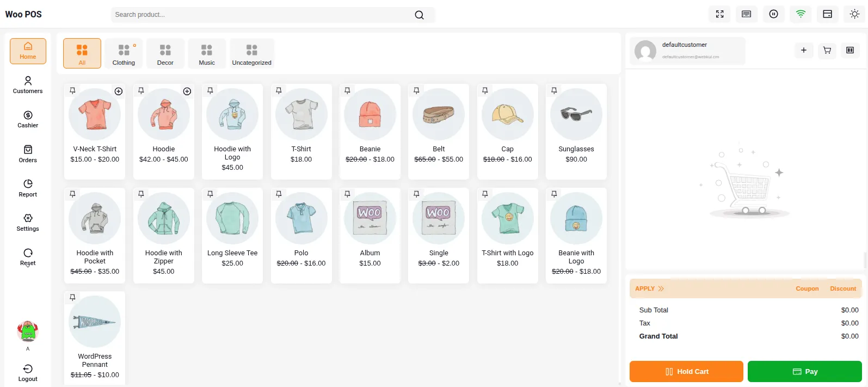Viewport: 868px width, 387px height.
Task: Click the plus icon to add customer
Action: click(x=803, y=50)
